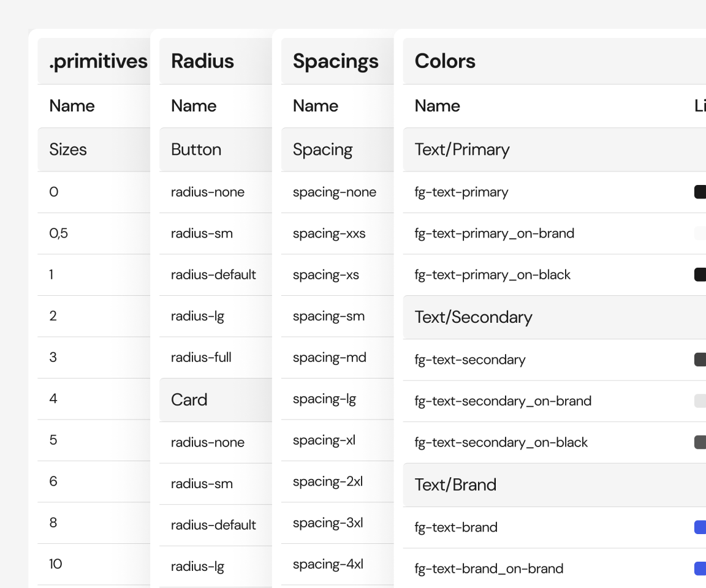Click the black swatch for fg-text-primary
The image size is (706, 588).
(700, 192)
